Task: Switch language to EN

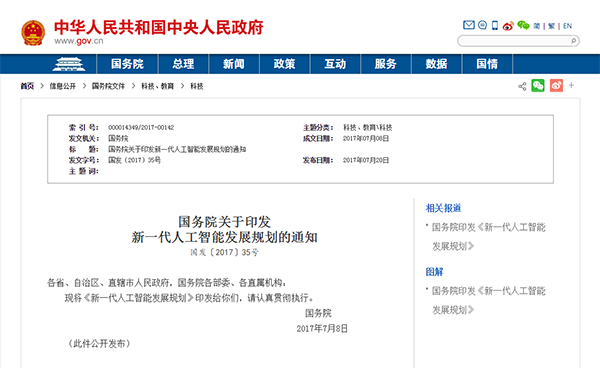Action: coord(567,26)
